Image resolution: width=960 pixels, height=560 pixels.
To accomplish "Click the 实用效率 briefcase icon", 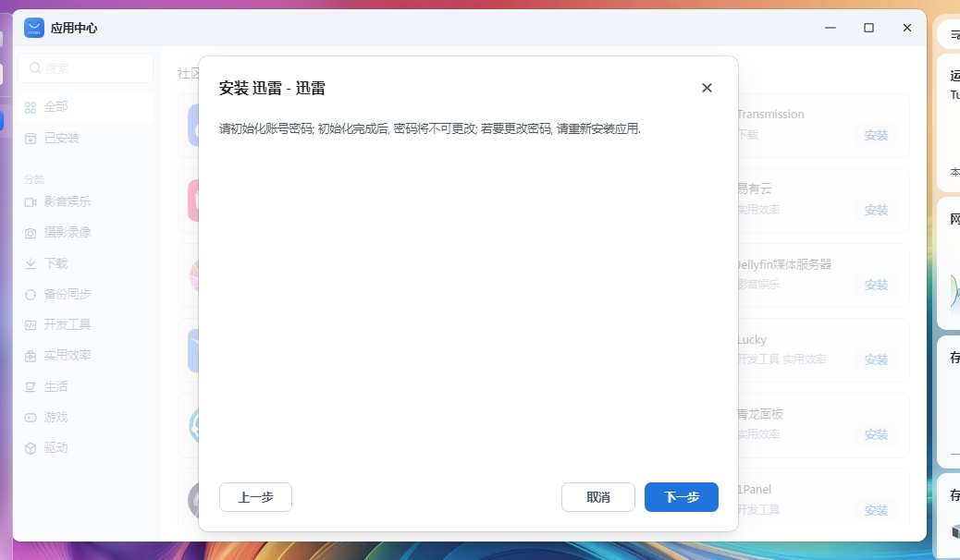I will coord(31,356).
